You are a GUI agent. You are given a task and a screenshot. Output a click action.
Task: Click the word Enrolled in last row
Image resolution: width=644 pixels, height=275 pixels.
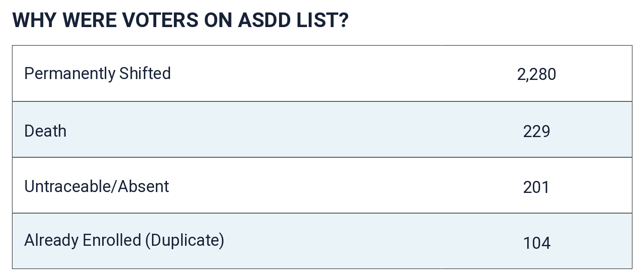tap(112, 240)
